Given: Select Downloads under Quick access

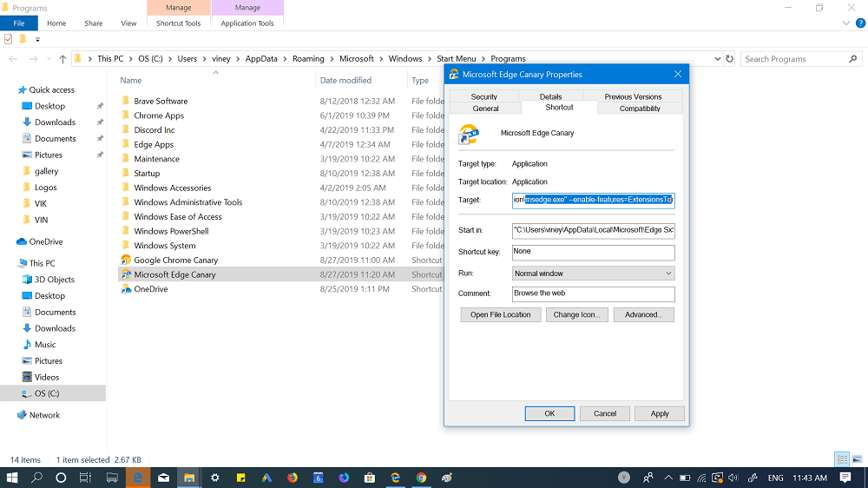Looking at the screenshot, I should coord(55,122).
